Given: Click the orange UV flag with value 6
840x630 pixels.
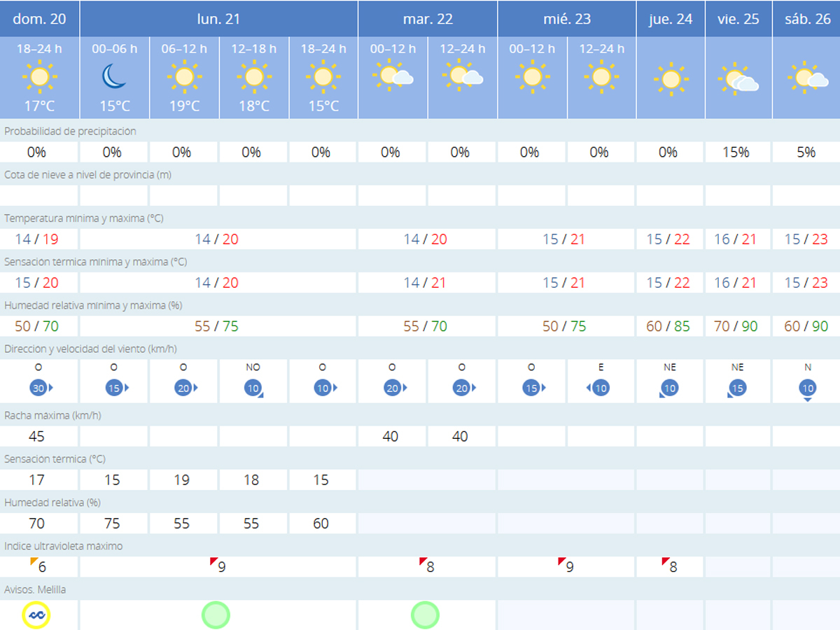Looking at the screenshot, I should (x=34, y=562).
